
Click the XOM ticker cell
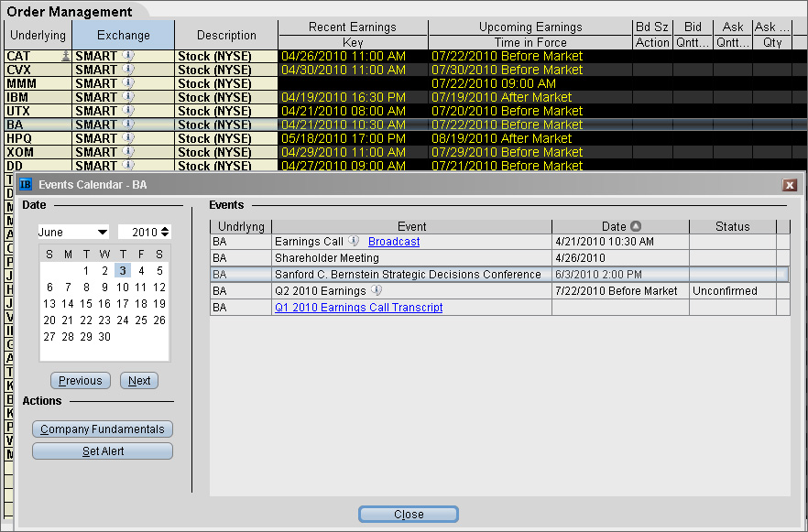coord(38,152)
